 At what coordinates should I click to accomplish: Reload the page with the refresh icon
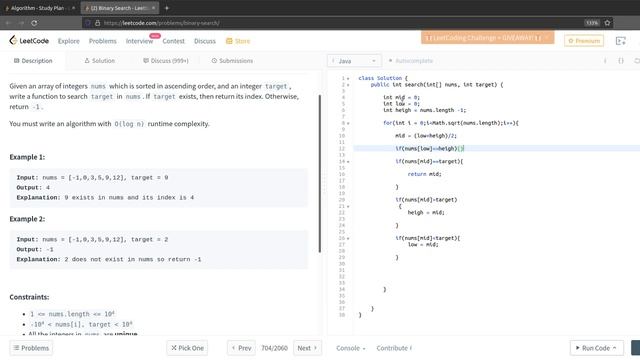(x=34, y=23)
